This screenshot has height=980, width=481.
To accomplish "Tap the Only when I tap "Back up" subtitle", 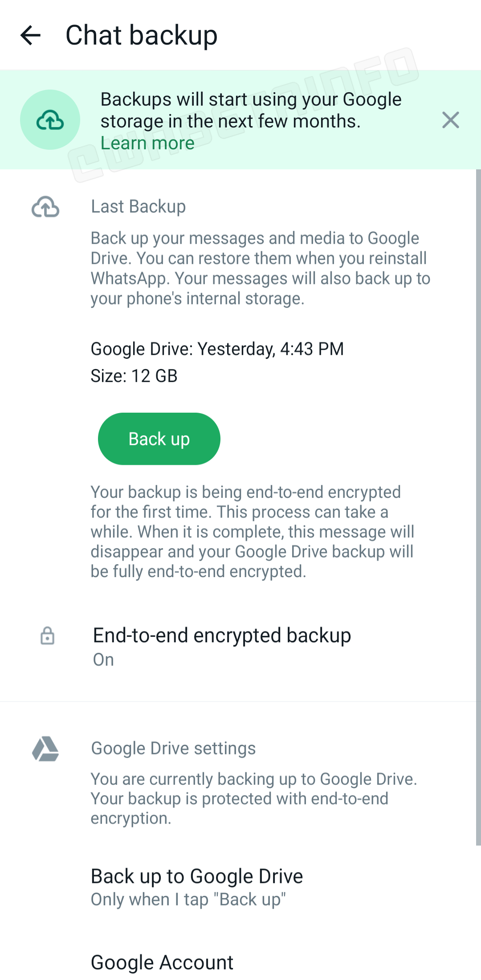I will coord(188,899).
